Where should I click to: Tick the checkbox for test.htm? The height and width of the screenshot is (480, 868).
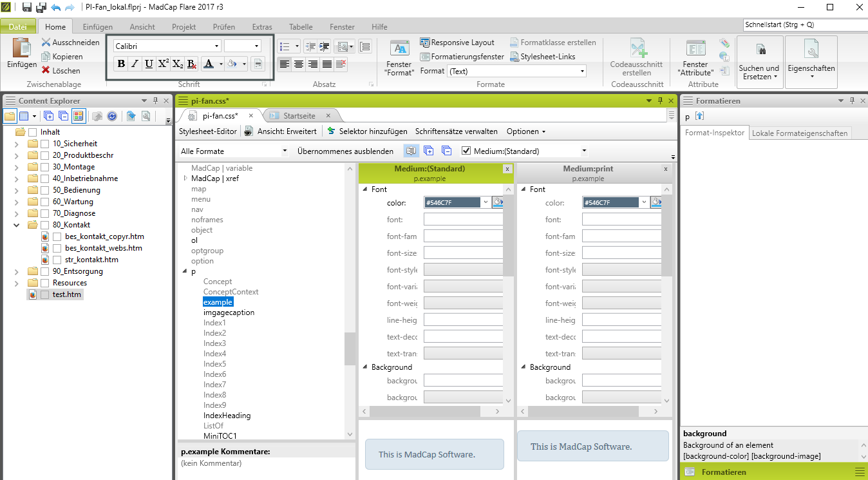point(44,294)
